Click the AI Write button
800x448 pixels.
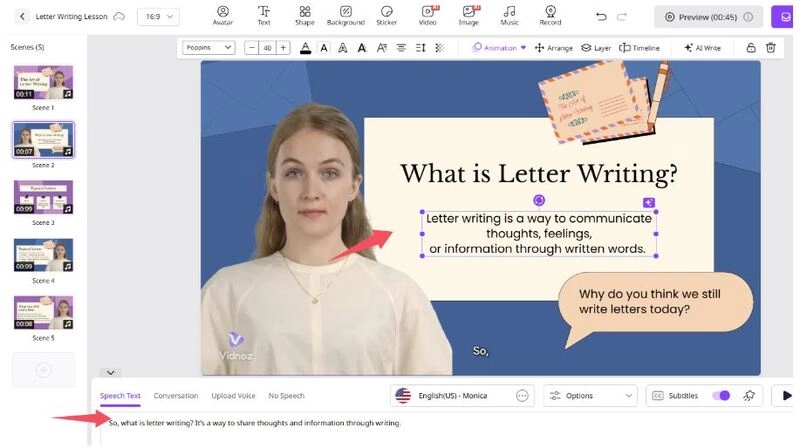click(x=703, y=47)
